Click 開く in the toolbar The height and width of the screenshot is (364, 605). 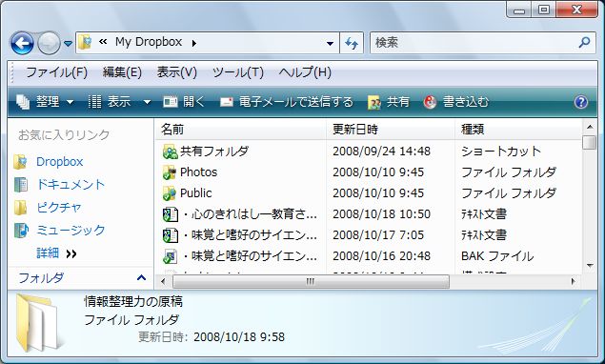tap(184, 102)
